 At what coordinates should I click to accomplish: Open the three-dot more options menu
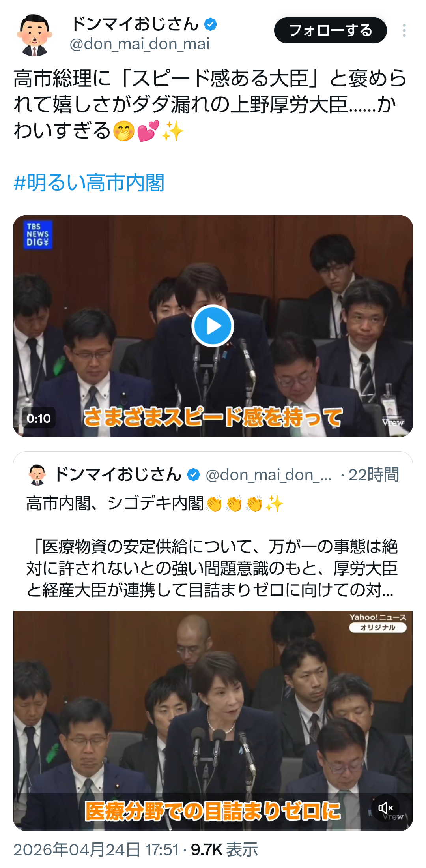[x=404, y=30]
